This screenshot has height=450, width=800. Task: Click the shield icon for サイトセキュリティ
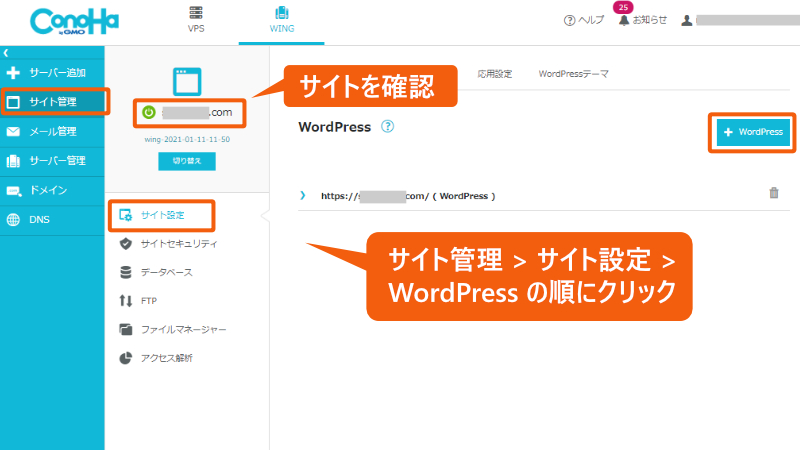[126, 244]
